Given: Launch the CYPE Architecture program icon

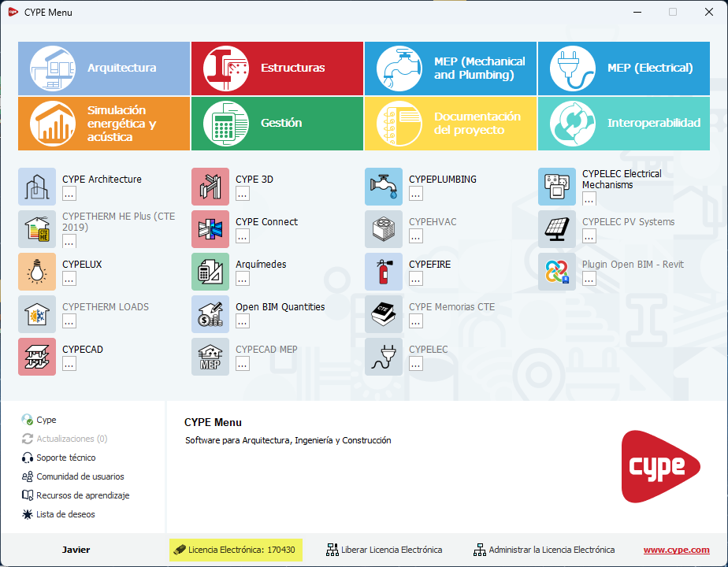Looking at the screenshot, I should pyautogui.click(x=37, y=187).
